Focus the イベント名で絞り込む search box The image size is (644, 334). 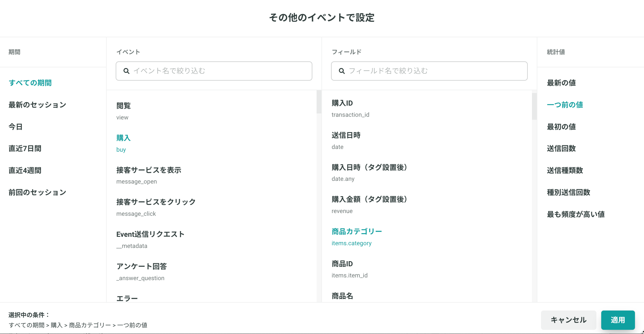pyautogui.click(x=214, y=71)
